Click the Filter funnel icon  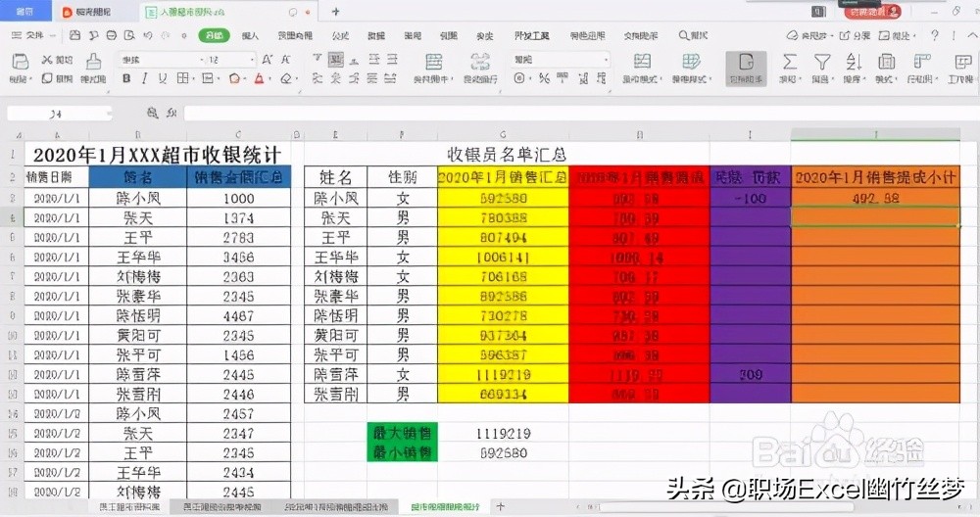(822, 61)
